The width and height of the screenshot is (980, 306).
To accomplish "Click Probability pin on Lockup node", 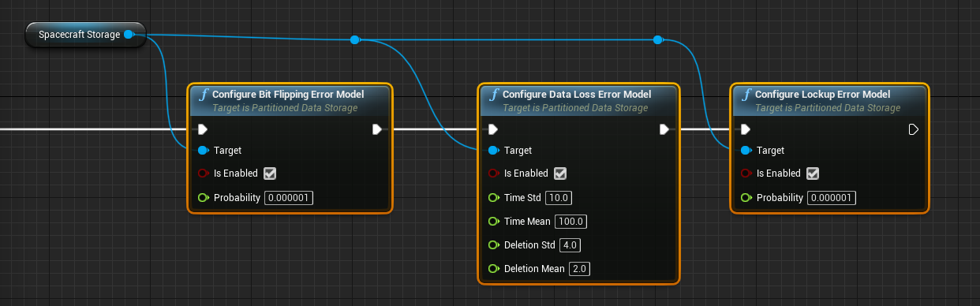I will 746,197.
